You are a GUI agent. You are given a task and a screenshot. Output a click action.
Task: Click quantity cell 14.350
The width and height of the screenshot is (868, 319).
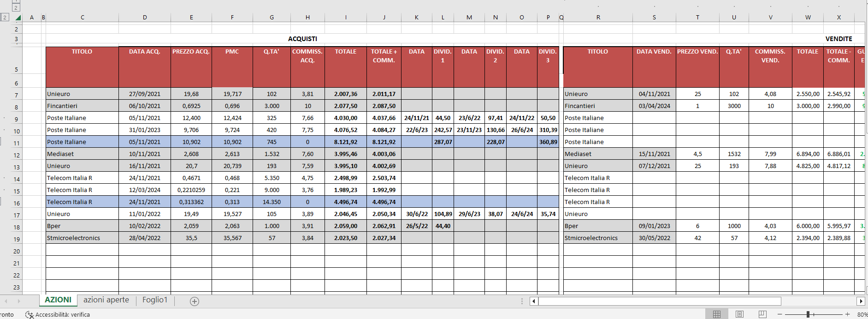[x=272, y=202]
